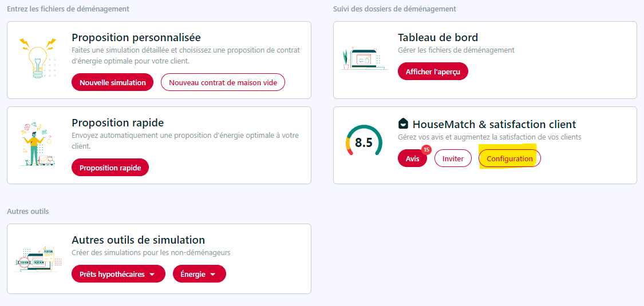
Task: Click the Proposition personnalisée heading
Action: 136,38
